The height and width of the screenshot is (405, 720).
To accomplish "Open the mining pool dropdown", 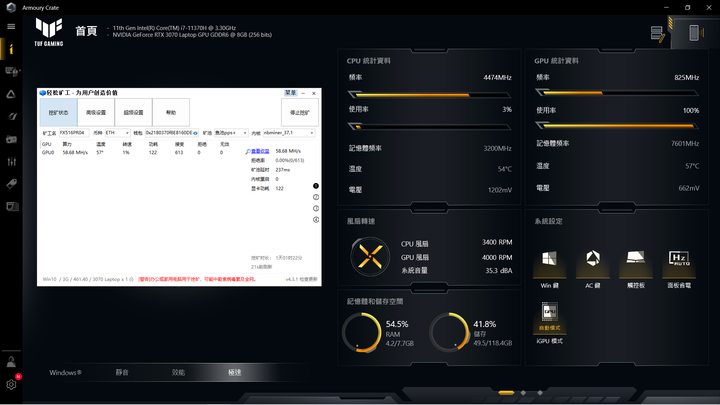I will [231, 133].
